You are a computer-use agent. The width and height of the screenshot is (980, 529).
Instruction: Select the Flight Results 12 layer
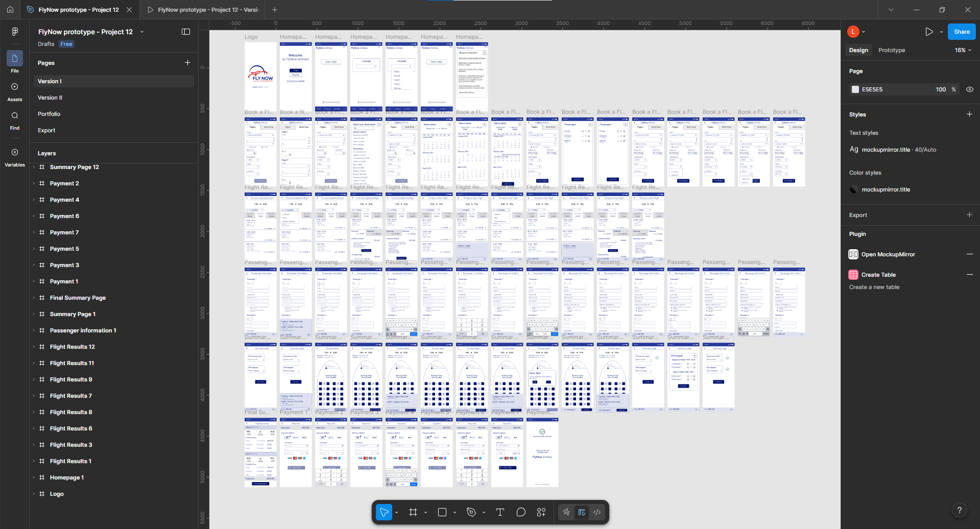tap(72, 347)
